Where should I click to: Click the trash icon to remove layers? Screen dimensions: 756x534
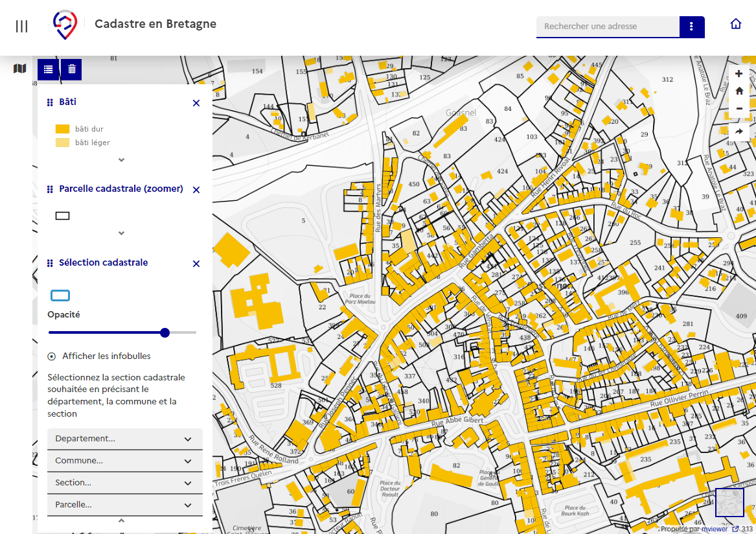click(x=72, y=69)
